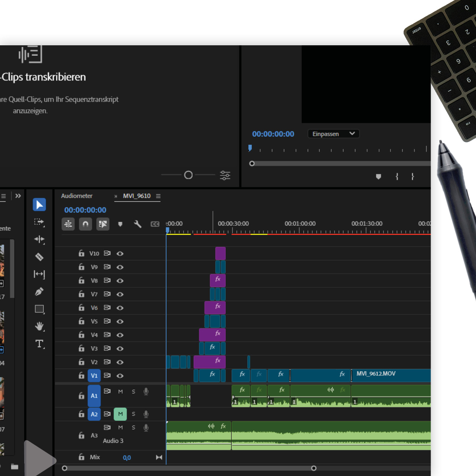Add a marker using the marker icon

coord(120,224)
